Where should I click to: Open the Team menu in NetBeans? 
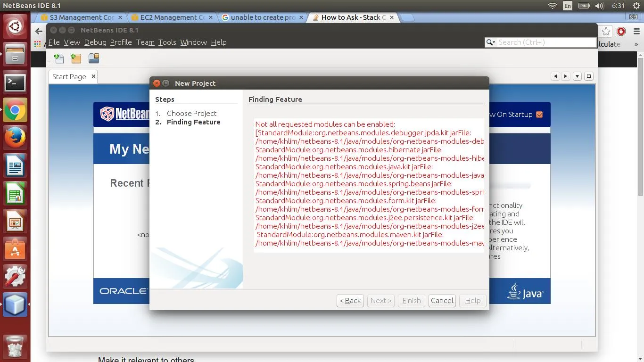145,42
